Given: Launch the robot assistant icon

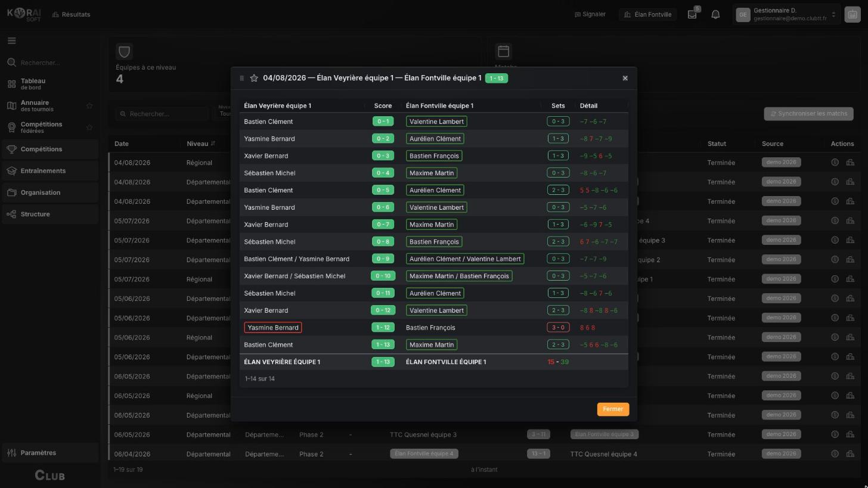Looking at the screenshot, I should point(852,15).
